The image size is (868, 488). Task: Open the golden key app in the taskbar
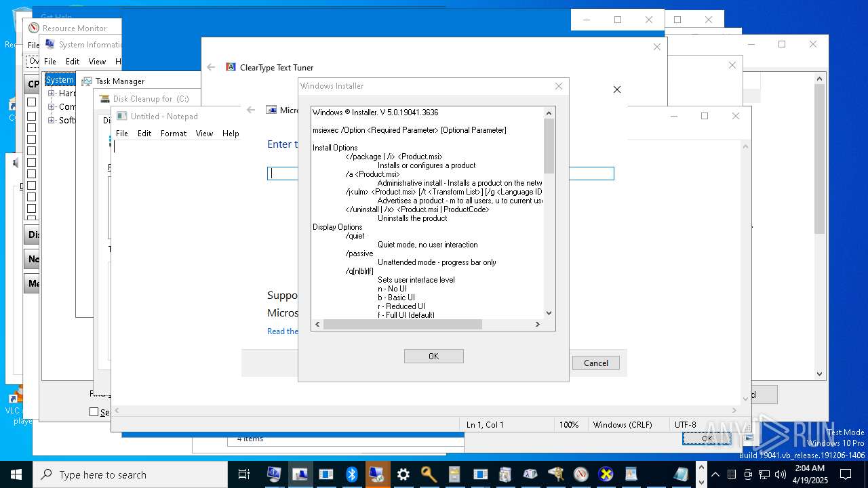[429, 474]
